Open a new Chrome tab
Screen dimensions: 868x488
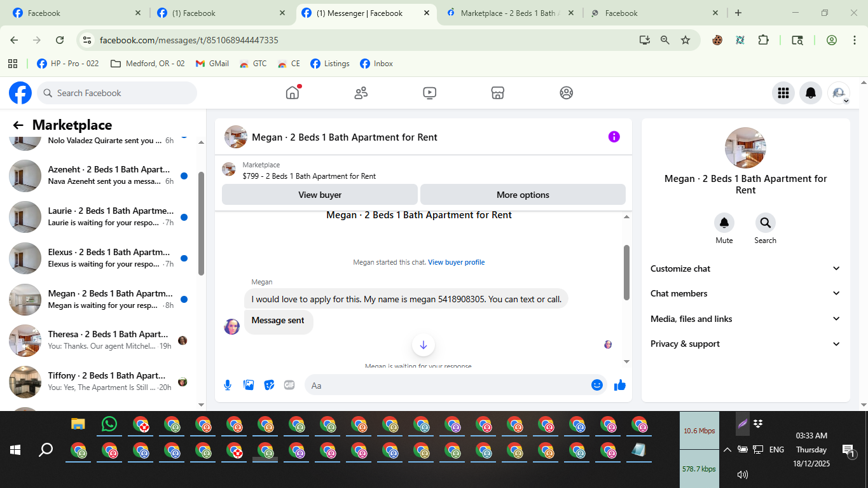[738, 13]
